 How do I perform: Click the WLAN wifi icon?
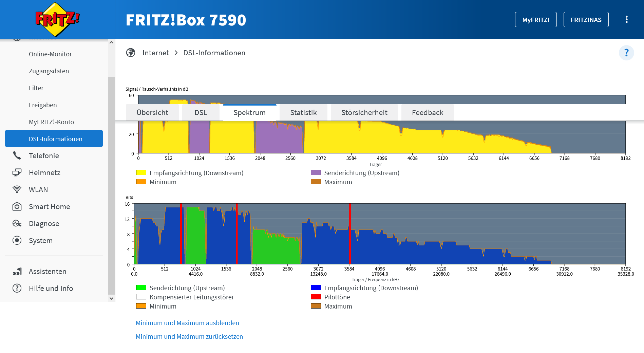[17, 189]
